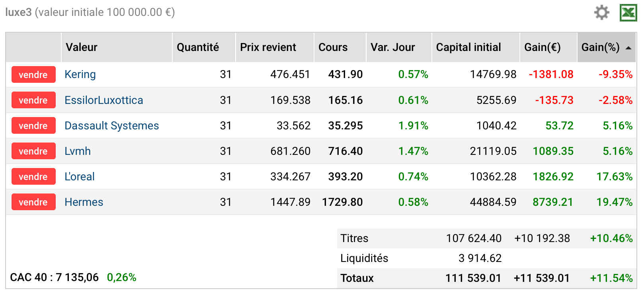Click the luxe3 portfolio title
The height and width of the screenshot is (293, 644).
click(x=18, y=12)
